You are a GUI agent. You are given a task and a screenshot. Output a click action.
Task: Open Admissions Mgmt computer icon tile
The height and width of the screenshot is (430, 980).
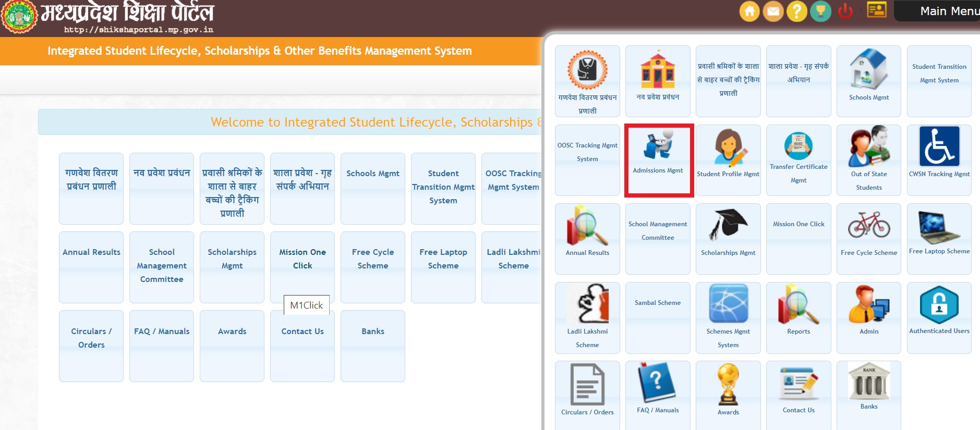(x=658, y=145)
